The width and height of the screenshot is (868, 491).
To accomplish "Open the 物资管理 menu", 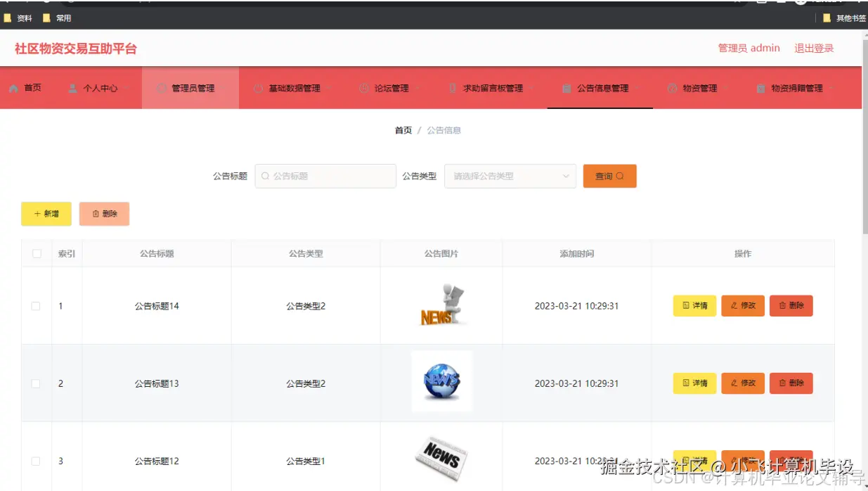I will pyautogui.click(x=697, y=89).
